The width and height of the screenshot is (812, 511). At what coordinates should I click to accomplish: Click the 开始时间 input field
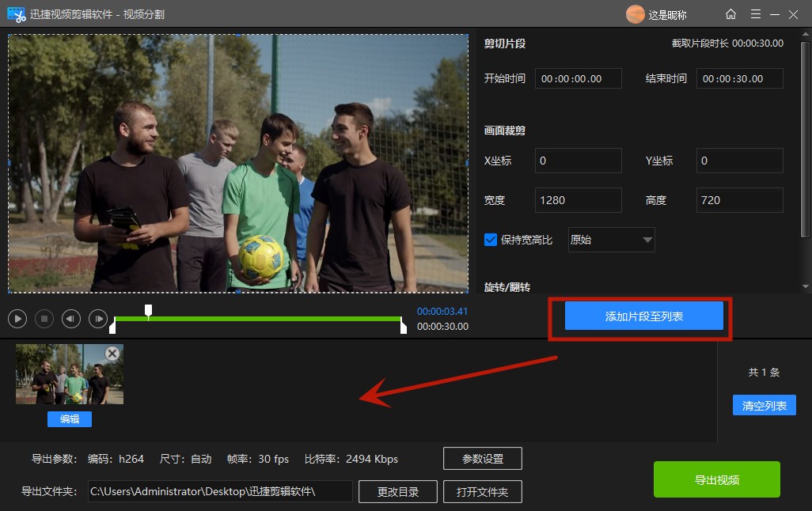(x=578, y=78)
